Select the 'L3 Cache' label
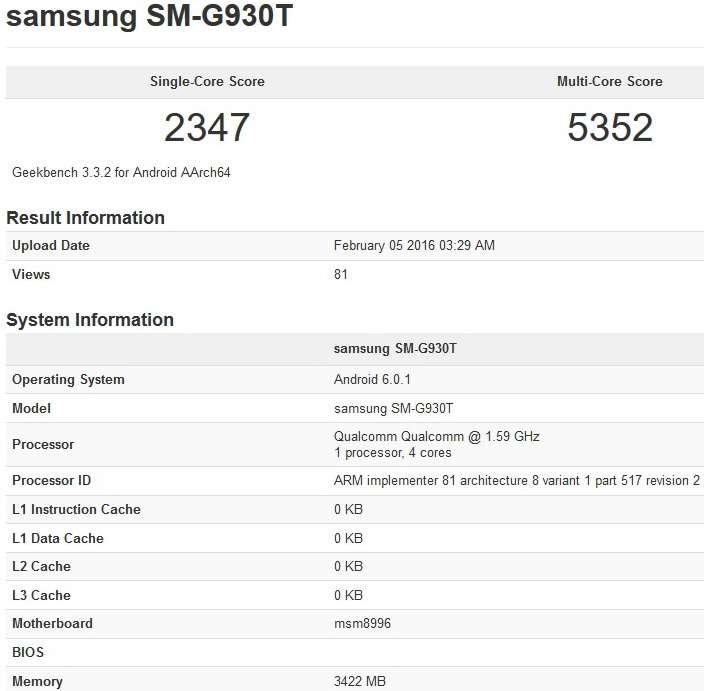 [x=41, y=595]
